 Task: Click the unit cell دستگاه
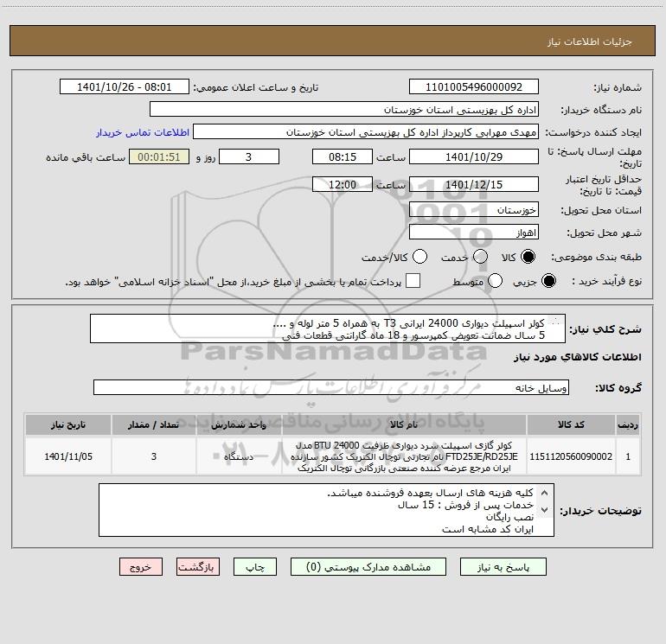tap(239, 456)
